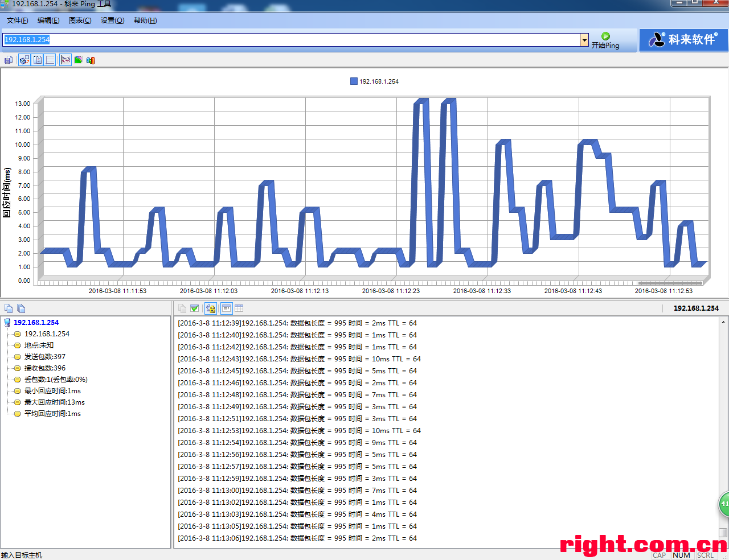Click log entry at 11:12:48 with 7ms
The image size is (729, 560).
pyautogui.click(x=297, y=395)
